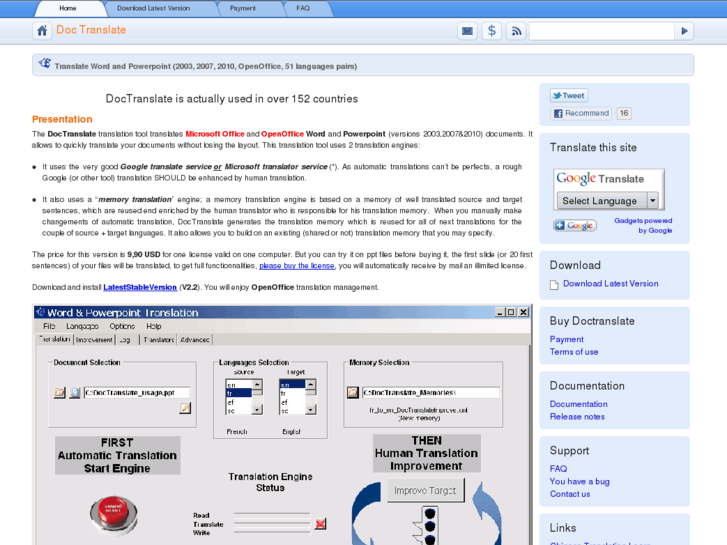727x545 pixels.
Task: Open the FAQ link under Support
Action: pyautogui.click(x=558, y=469)
